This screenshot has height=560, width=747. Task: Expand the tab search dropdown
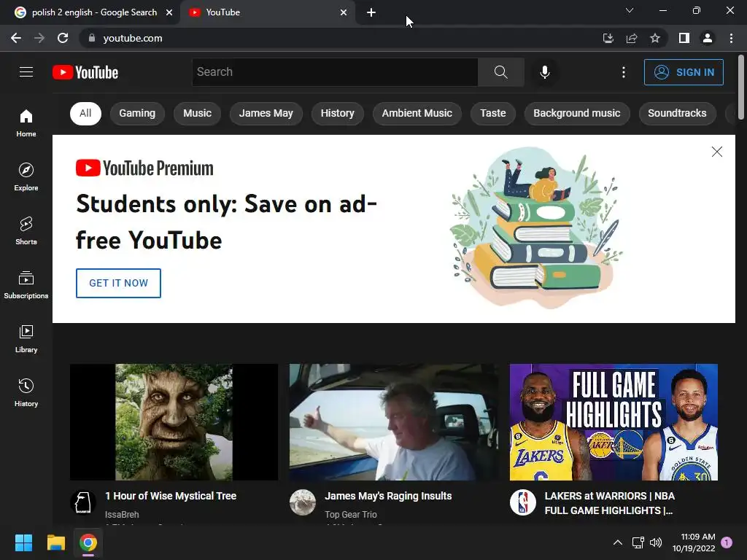[630, 10]
